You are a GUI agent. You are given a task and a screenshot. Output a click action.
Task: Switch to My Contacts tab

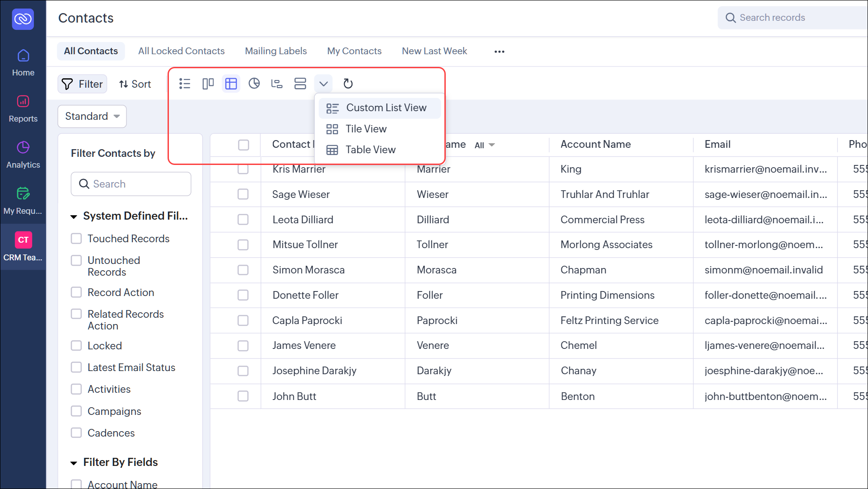click(x=354, y=51)
